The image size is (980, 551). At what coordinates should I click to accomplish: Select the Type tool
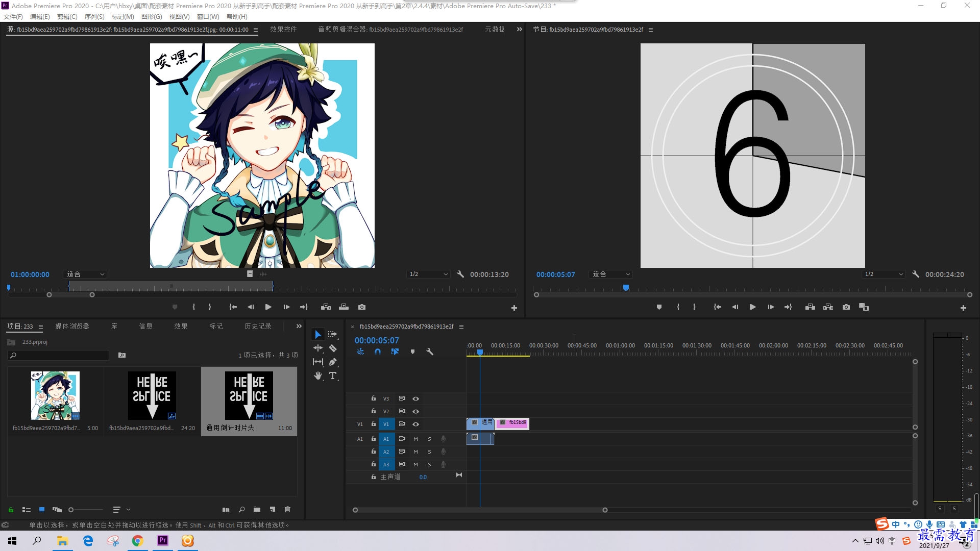333,375
